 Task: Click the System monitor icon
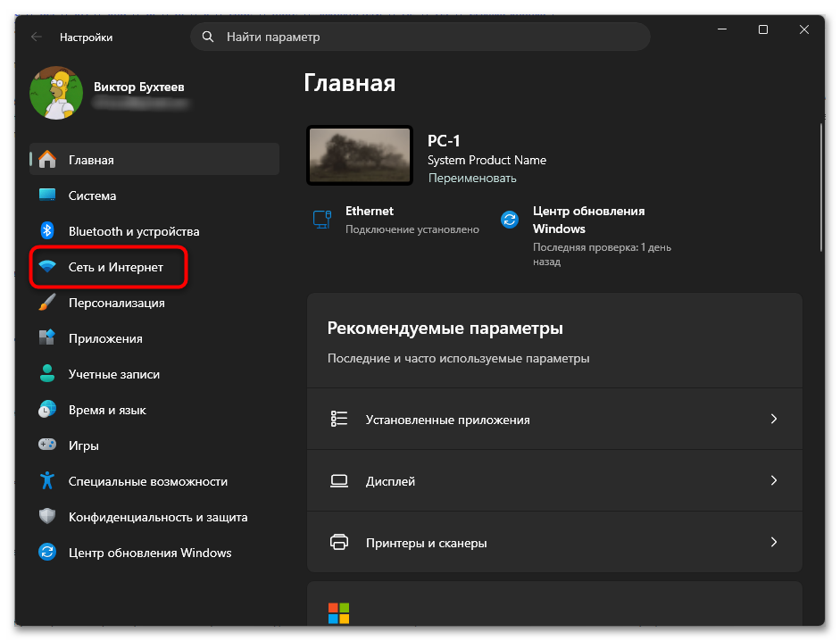[47, 195]
